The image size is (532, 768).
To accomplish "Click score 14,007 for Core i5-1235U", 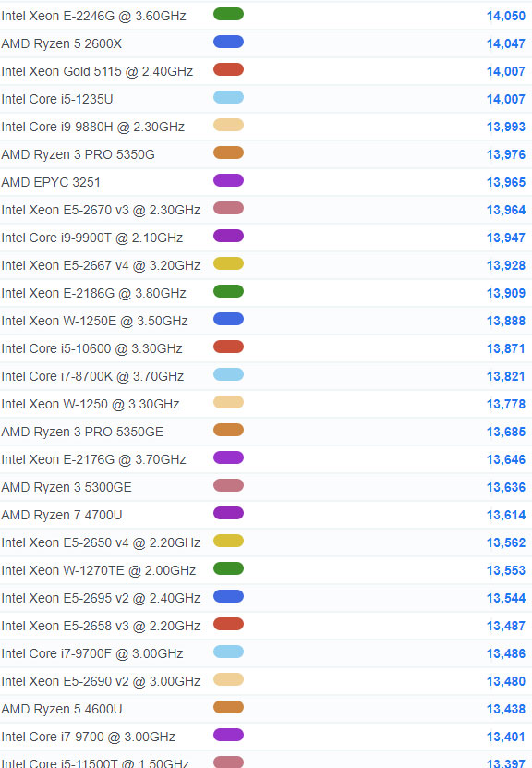I will [x=505, y=99].
